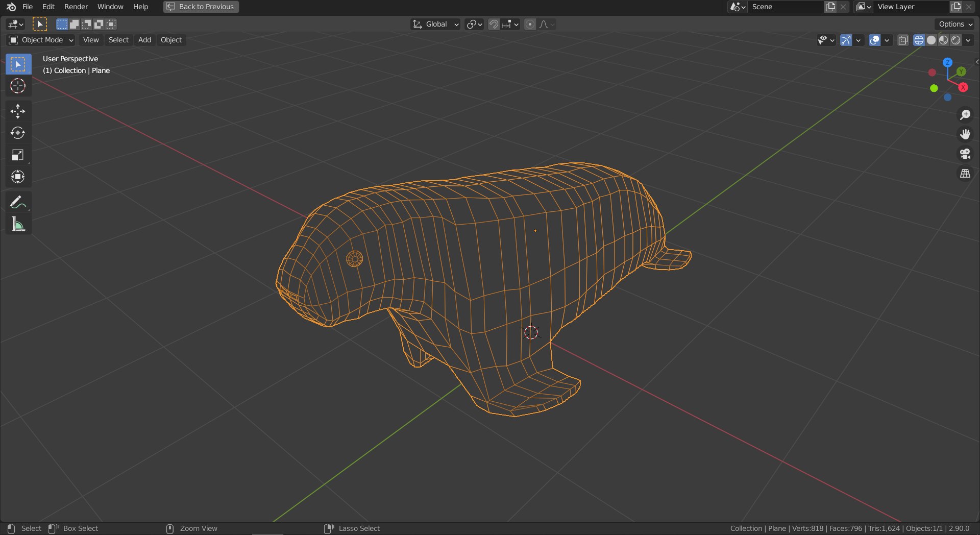
Task: Open the overlays settings dropdown arrow
Action: point(887,40)
